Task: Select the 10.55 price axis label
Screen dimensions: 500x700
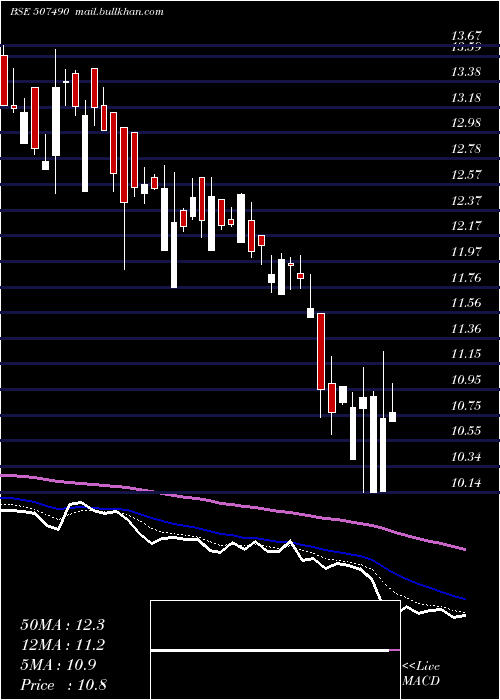Action: pos(466,431)
